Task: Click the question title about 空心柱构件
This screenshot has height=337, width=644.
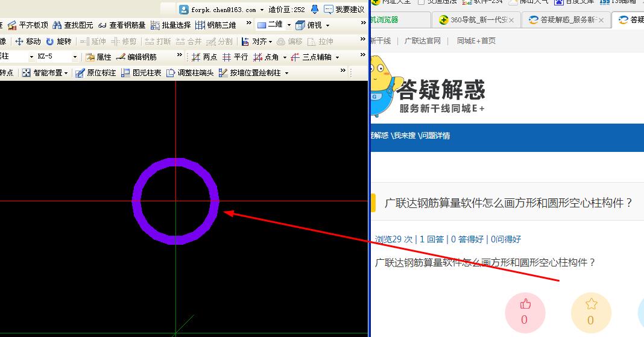Action: (x=508, y=203)
